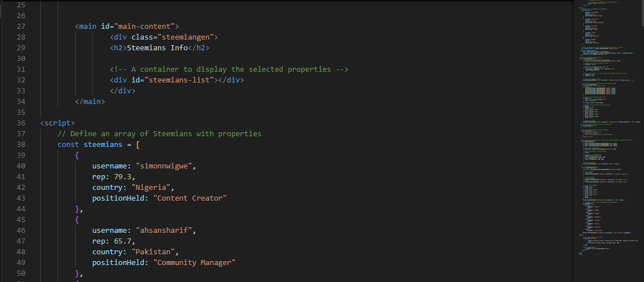The image size is (644, 282).
Task: Click the "main-content" id string
Action: 144,27
